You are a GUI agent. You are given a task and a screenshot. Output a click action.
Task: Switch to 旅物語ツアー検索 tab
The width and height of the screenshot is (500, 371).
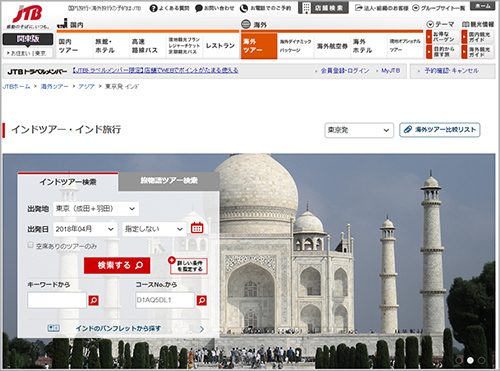click(x=169, y=181)
